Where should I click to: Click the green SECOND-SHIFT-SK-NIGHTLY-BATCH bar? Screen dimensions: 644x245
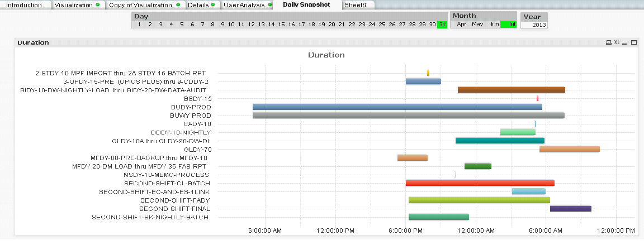(439, 217)
